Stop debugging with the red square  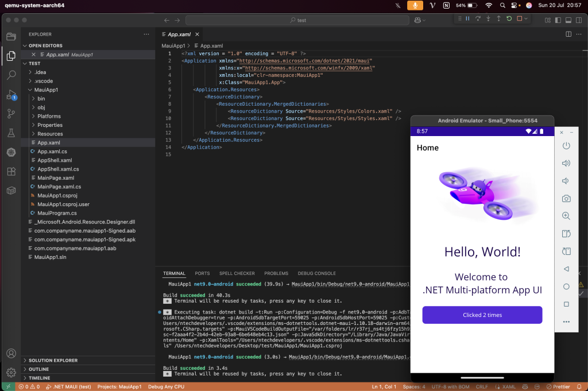(519, 18)
